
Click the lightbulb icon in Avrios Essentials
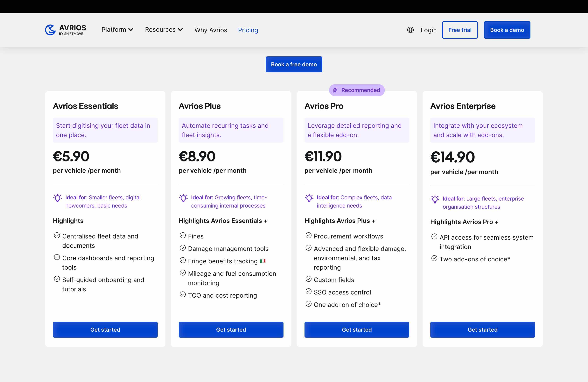point(58,198)
